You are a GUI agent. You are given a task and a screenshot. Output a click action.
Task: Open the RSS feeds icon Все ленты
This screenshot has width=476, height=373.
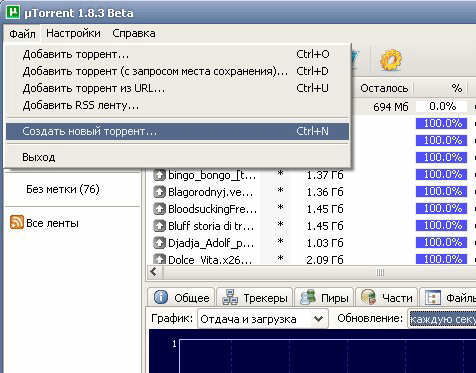tap(17, 222)
